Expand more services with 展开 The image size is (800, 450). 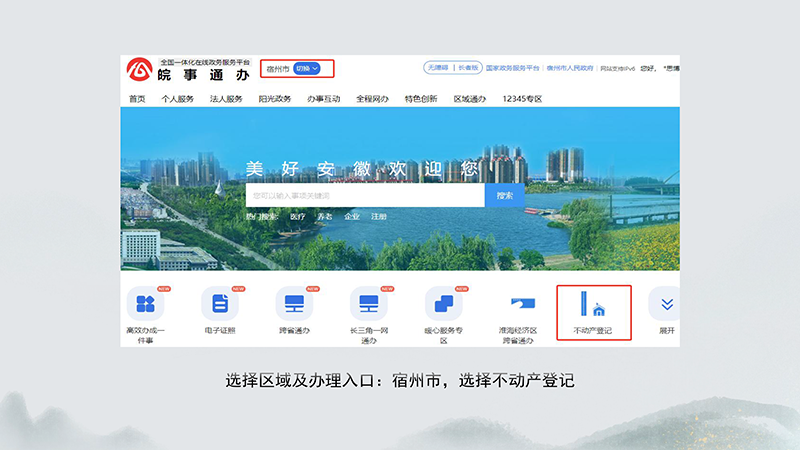tap(667, 304)
